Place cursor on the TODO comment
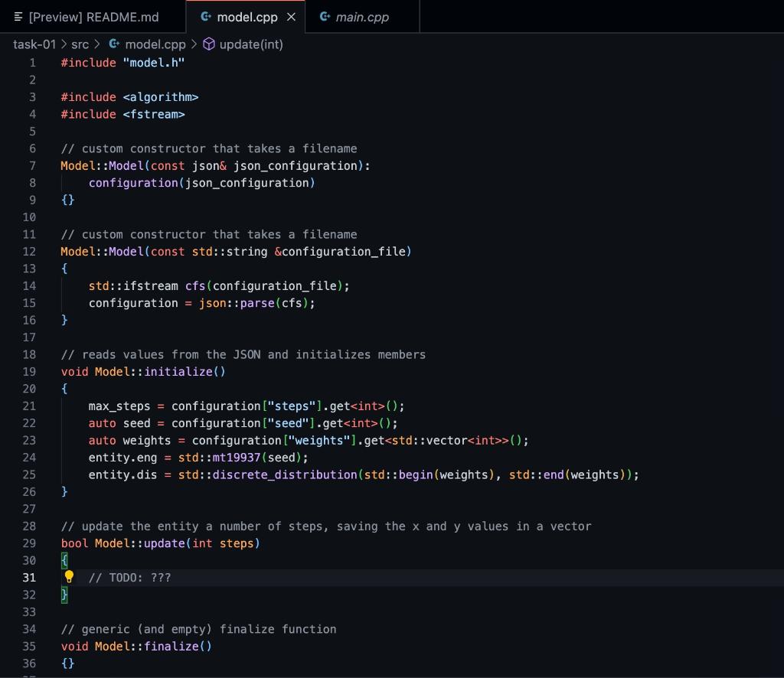The width and height of the screenshot is (784, 678). pos(130,577)
